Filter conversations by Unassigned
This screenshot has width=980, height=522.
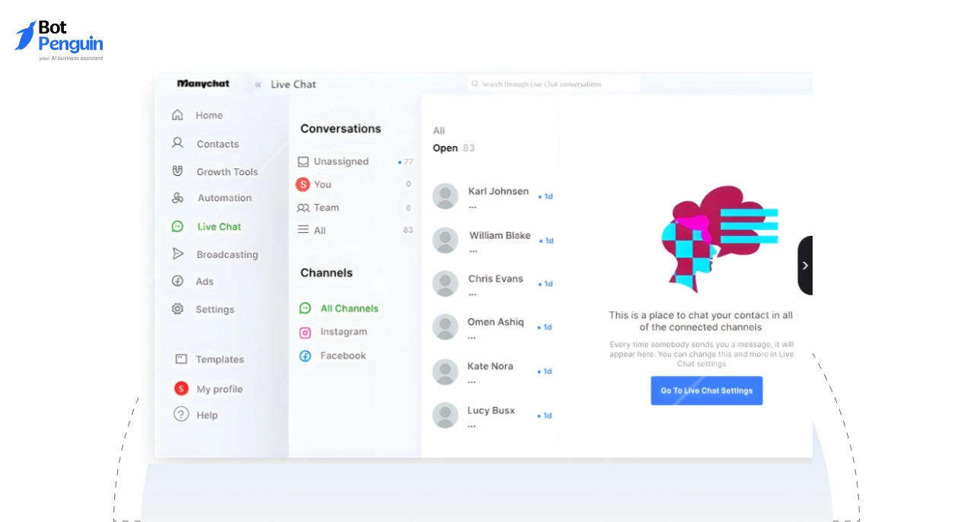point(341,161)
